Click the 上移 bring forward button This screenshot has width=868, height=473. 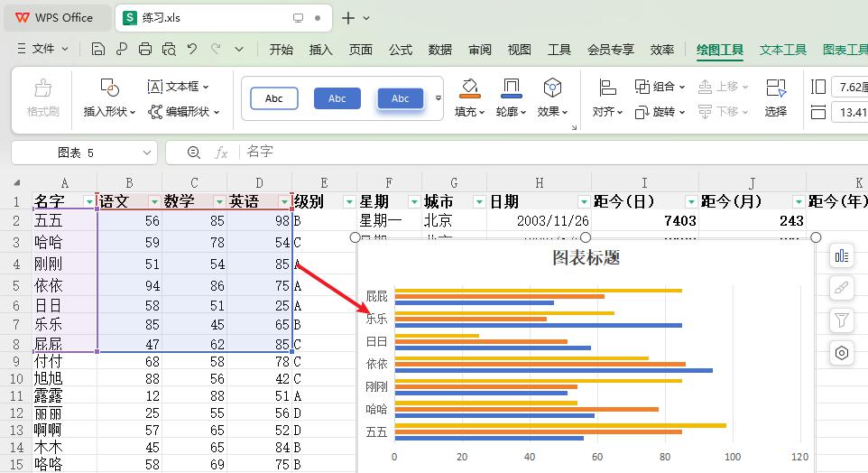(x=723, y=87)
